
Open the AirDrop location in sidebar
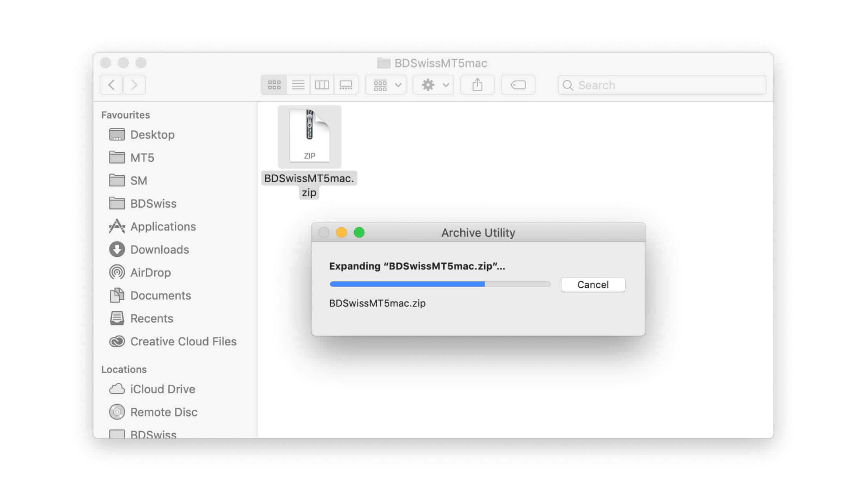pos(150,272)
